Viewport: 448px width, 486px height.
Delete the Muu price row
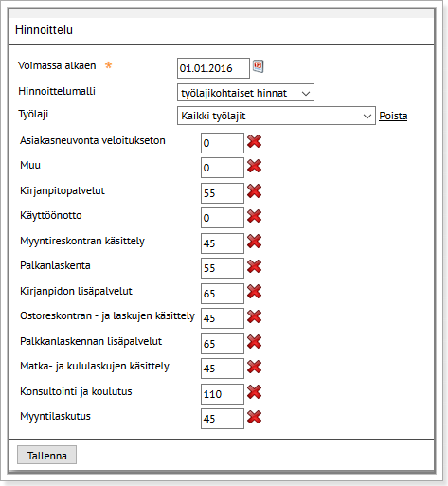click(x=254, y=166)
